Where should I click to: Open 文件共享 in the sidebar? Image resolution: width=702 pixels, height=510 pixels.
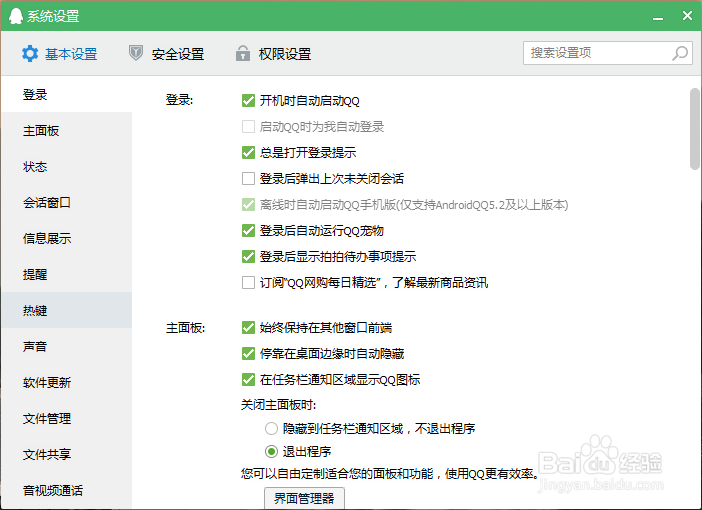tap(67, 454)
